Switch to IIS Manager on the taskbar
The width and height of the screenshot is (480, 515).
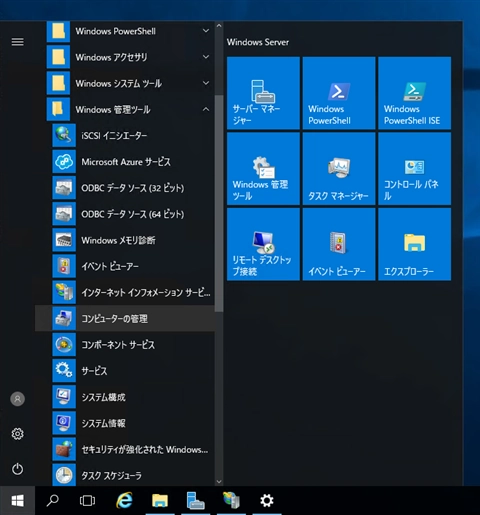231,501
